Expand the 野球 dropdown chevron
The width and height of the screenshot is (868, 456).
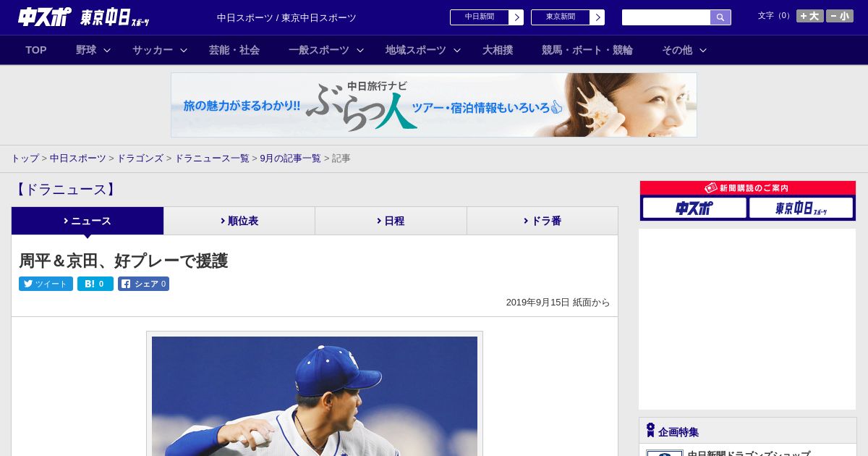pyautogui.click(x=107, y=50)
